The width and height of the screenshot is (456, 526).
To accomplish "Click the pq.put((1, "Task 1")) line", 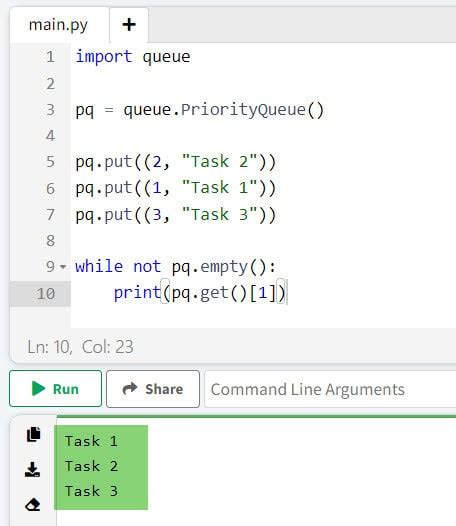I will (175, 188).
